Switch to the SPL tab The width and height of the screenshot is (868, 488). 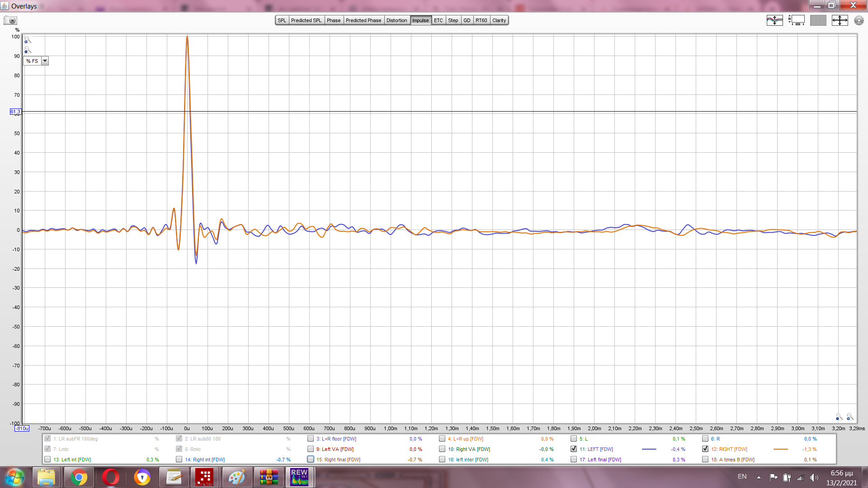pyautogui.click(x=282, y=20)
